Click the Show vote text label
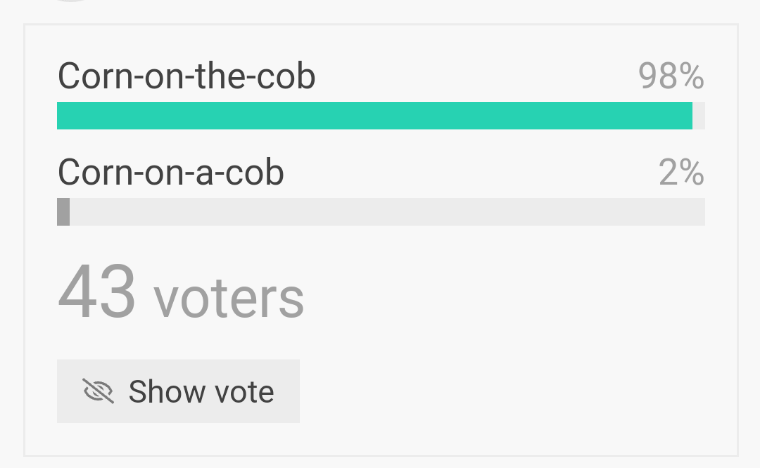Screen dimensions: 760x468 201,391
